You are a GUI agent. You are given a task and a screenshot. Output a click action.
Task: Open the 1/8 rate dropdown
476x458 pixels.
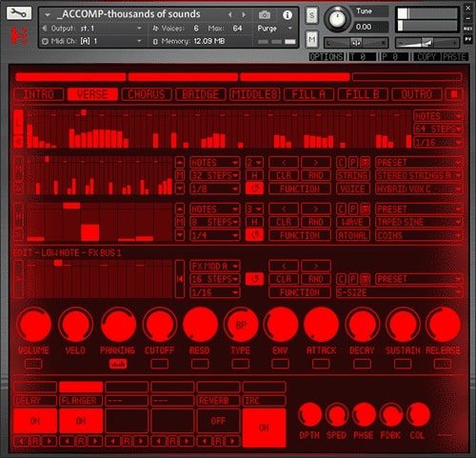click(214, 189)
